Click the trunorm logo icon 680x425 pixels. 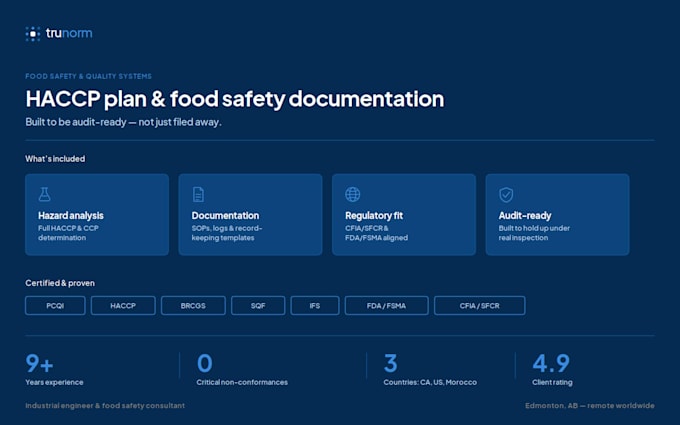click(x=33, y=34)
